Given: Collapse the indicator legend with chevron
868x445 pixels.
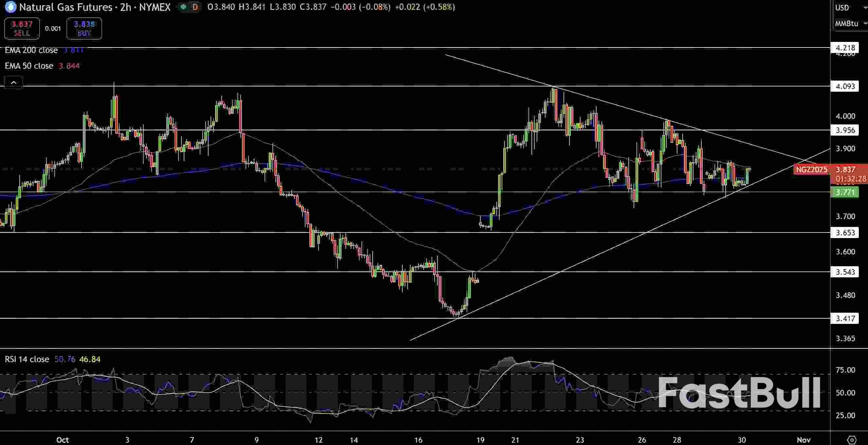Looking at the screenshot, I should click(x=13, y=83).
